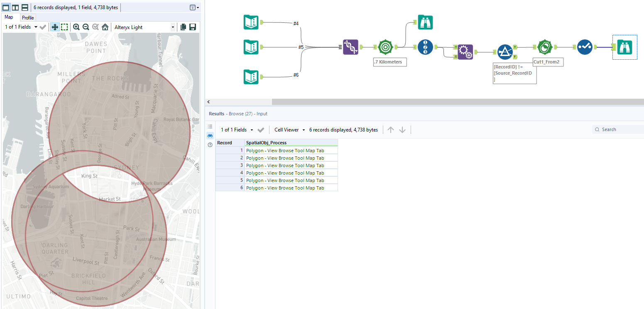The height and width of the screenshot is (309, 644).
Task: Toggle the Pan tool on the map toolbar
Action: pos(55,27)
